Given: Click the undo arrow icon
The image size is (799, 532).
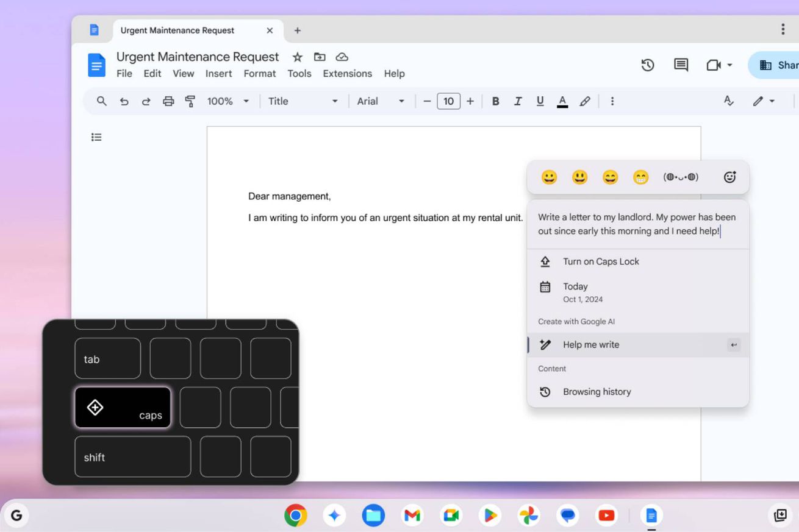Looking at the screenshot, I should (124, 101).
